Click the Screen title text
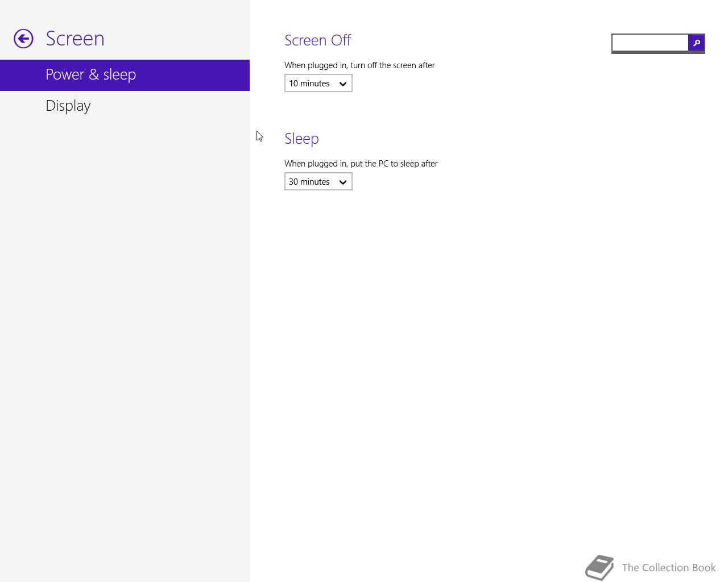 tap(75, 39)
